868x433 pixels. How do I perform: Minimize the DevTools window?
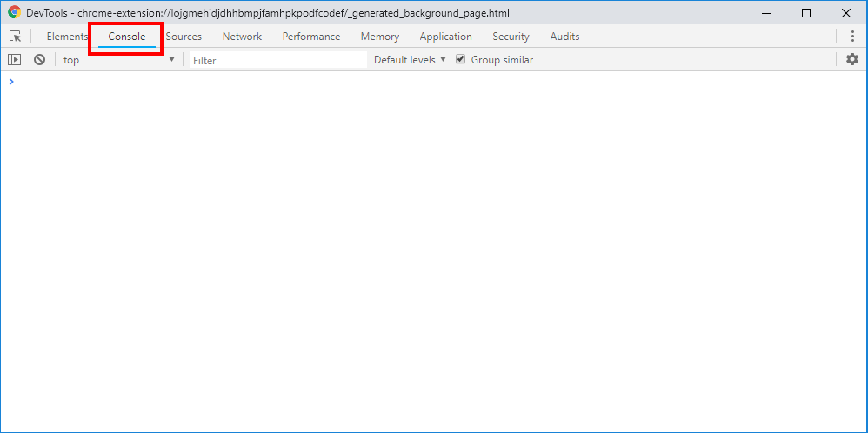click(x=767, y=13)
